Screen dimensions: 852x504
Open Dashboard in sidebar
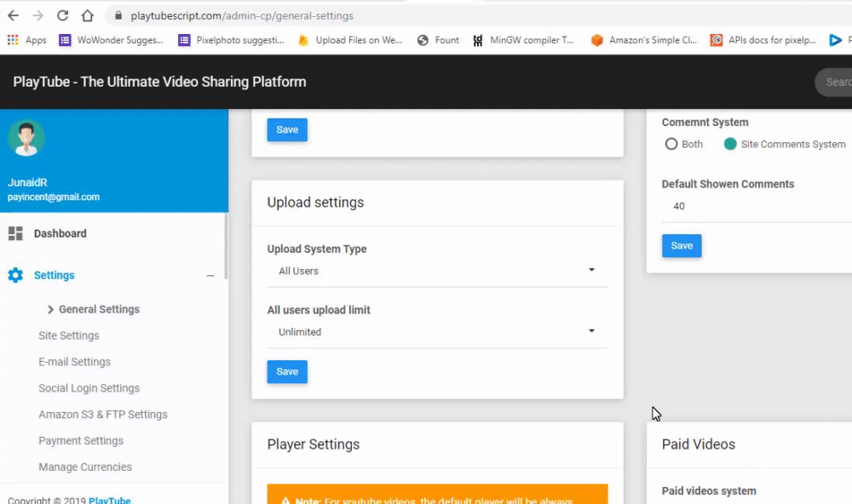[60, 233]
